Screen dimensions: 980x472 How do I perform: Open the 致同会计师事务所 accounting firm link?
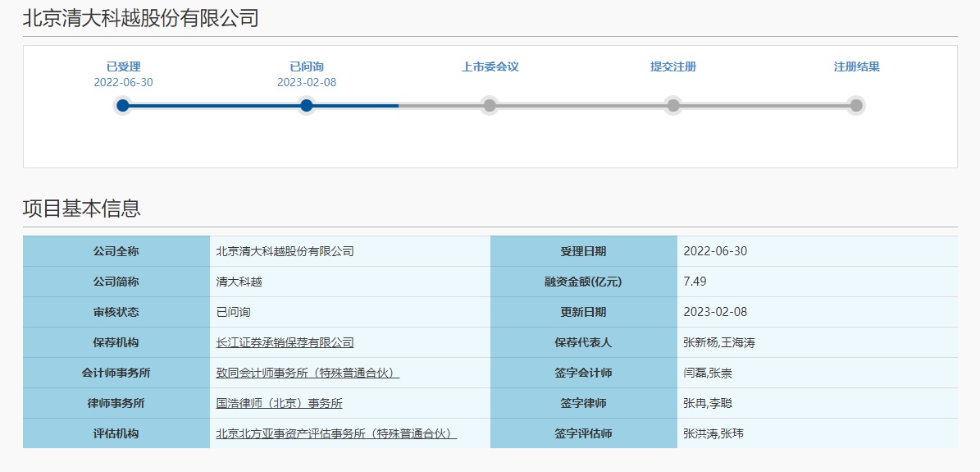tap(308, 373)
